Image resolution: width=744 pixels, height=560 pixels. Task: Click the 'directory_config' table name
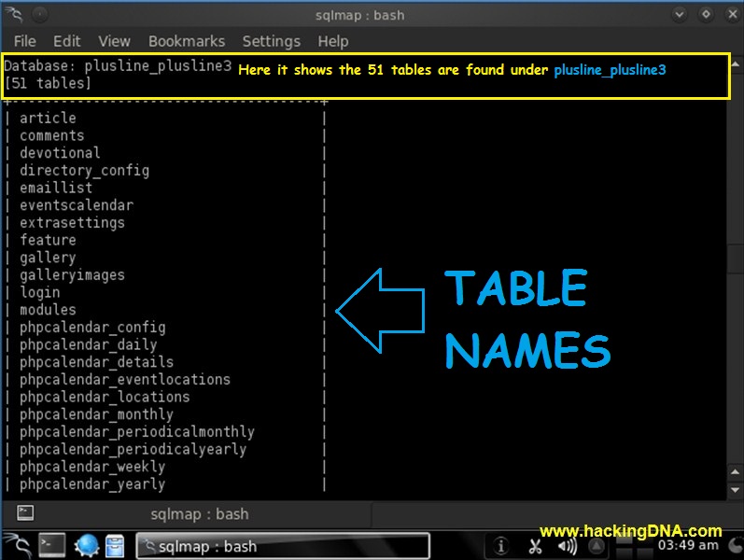(84, 171)
